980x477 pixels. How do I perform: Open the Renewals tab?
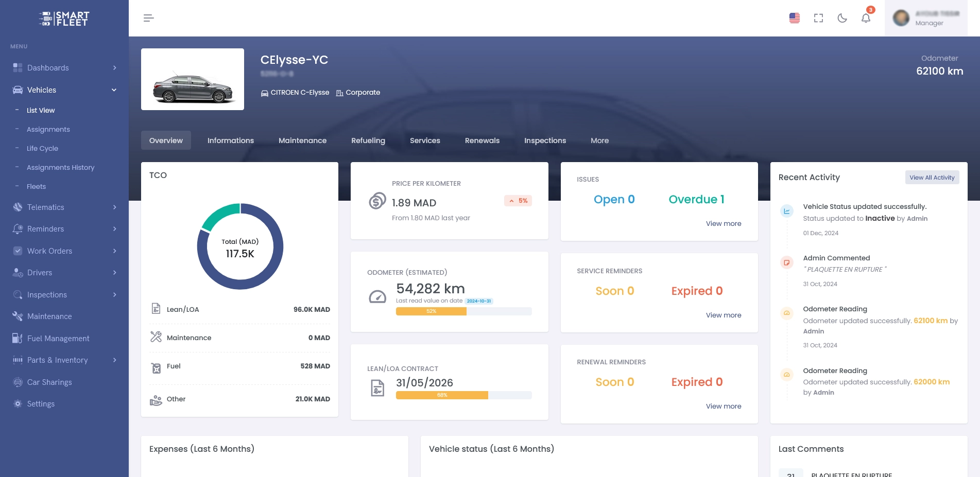(x=482, y=140)
